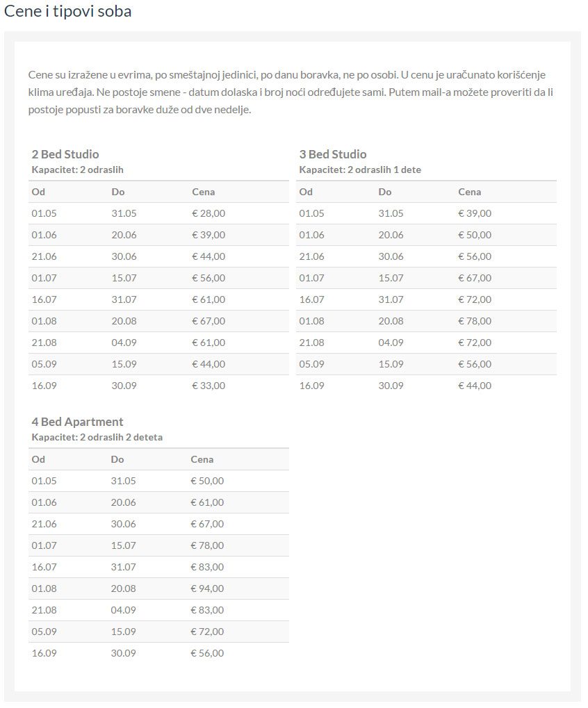Click the introductory pricing description paragraph

pos(291,92)
